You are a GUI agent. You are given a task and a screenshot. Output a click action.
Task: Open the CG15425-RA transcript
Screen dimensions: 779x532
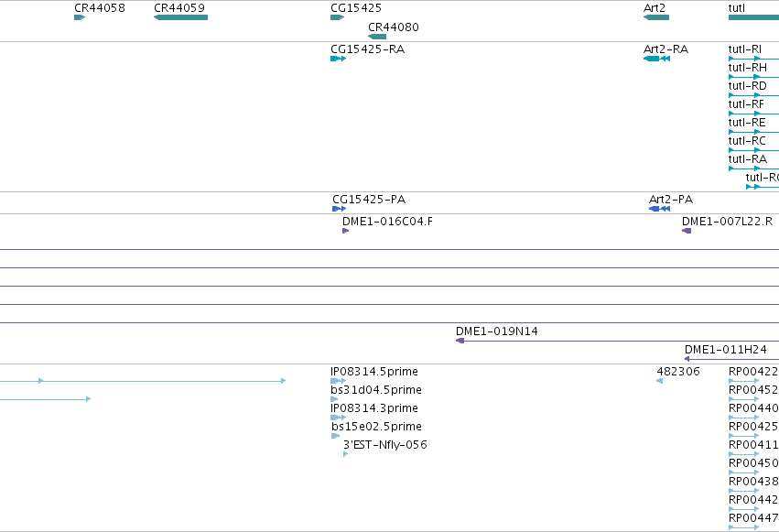(339, 59)
